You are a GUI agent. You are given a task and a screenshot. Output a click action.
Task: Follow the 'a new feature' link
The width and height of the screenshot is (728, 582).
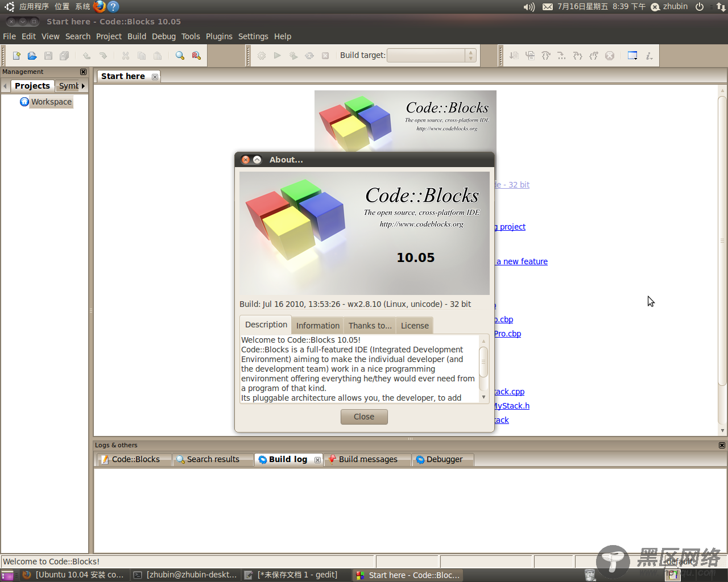click(x=522, y=261)
